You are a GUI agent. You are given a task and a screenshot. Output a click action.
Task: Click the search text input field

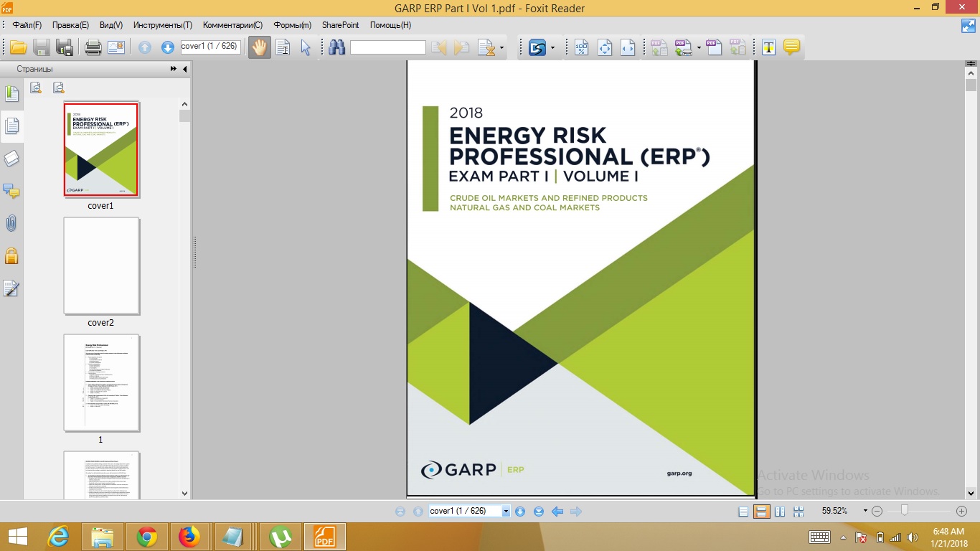[x=387, y=47]
